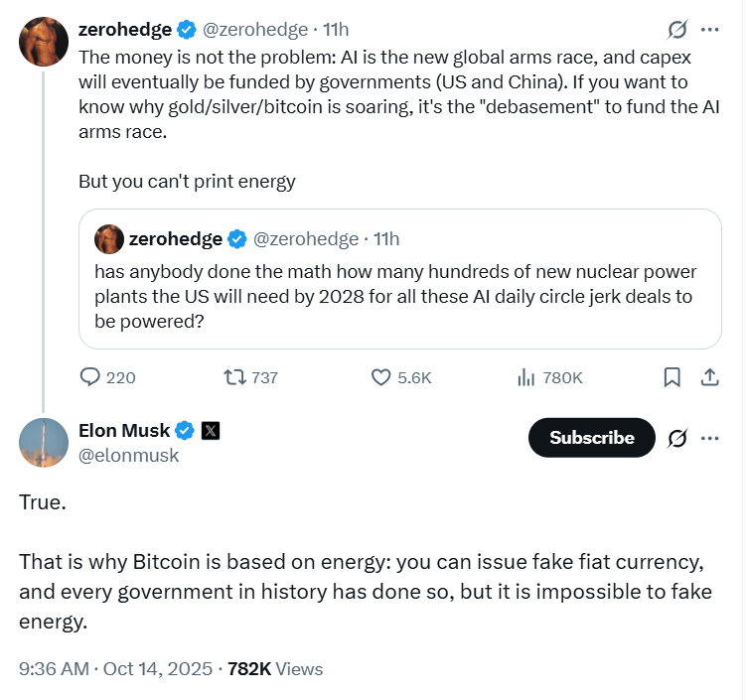Click the @elonmusk handle link
The image size is (747, 700).
129,456
